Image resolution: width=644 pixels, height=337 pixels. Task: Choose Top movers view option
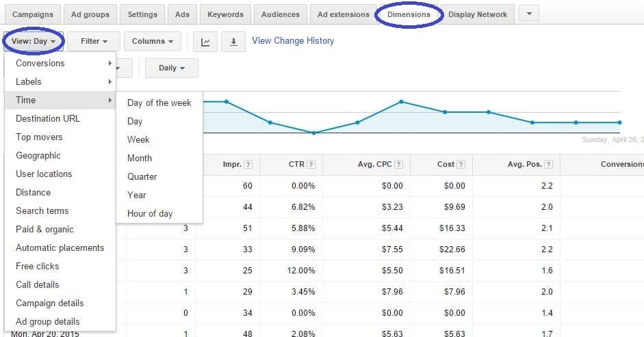60,137
